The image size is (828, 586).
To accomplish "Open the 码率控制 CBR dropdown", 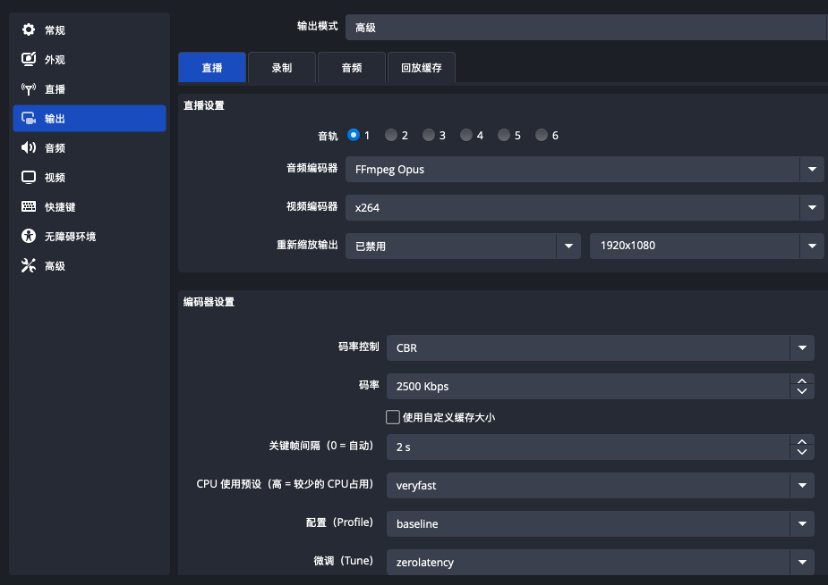I will click(x=600, y=348).
